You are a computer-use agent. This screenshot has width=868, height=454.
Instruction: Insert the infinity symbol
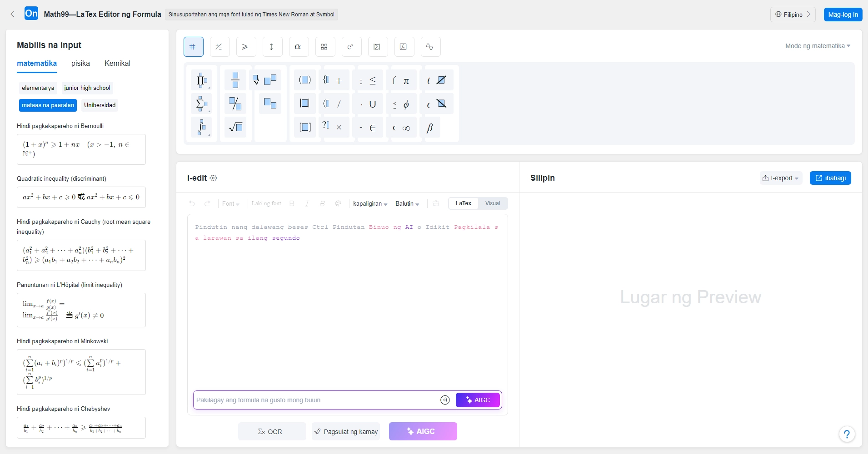406,128
